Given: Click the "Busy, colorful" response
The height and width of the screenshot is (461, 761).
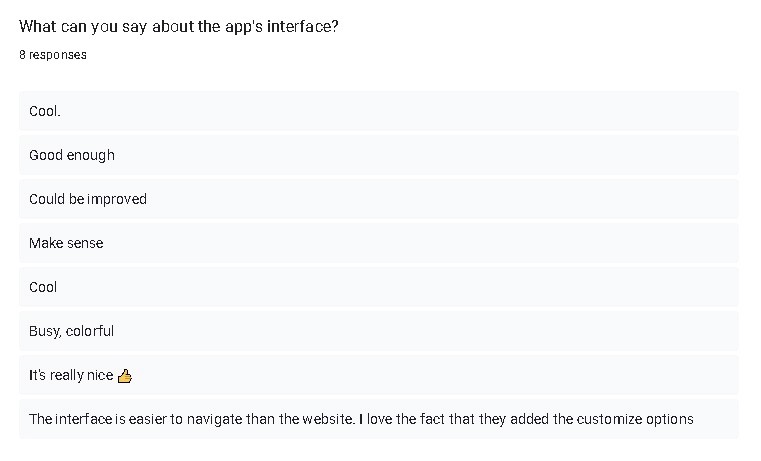Looking at the screenshot, I should click(379, 331).
